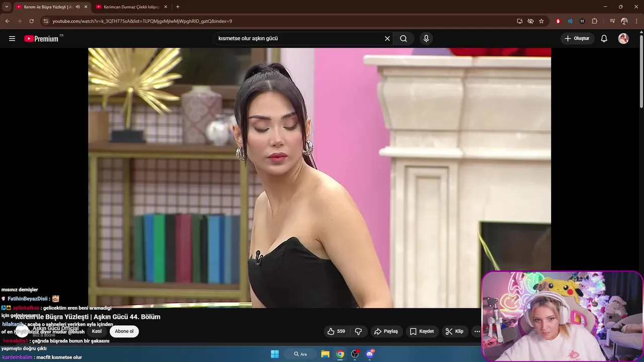Close the Kerem ile Büşra tab
Image resolution: width=644 pixels, height=362 pixels.
(86, 7)
